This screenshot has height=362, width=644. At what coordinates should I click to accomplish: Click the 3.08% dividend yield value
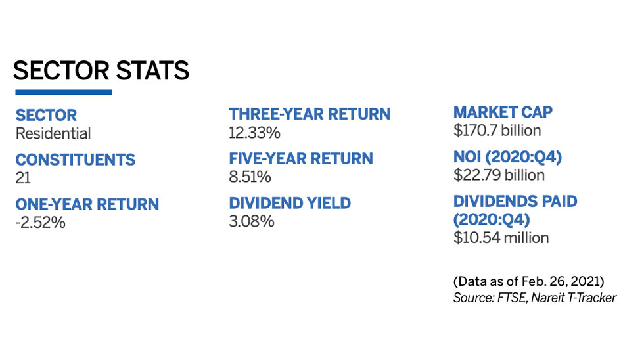[x=252, y=221]
